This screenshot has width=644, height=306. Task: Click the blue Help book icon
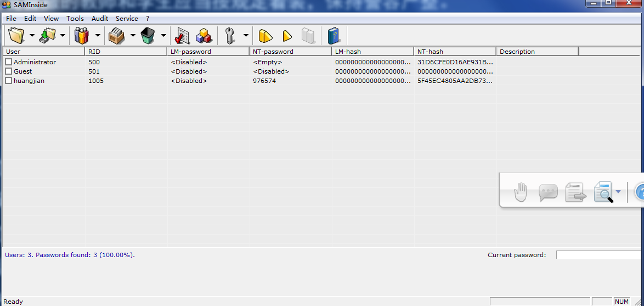(x=334, y=36)
